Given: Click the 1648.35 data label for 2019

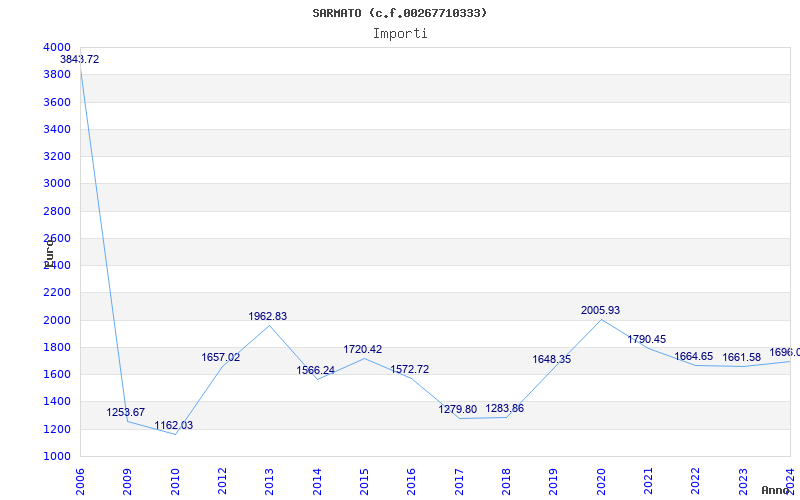Looking at the screenshot, I should pos(552,359).
